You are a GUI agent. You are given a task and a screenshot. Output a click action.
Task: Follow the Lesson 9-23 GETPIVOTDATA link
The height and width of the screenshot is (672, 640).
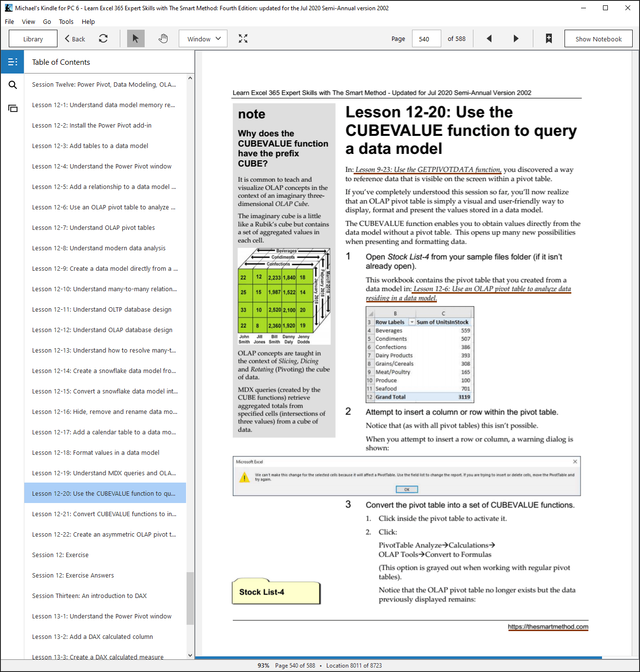pos(428,169)
